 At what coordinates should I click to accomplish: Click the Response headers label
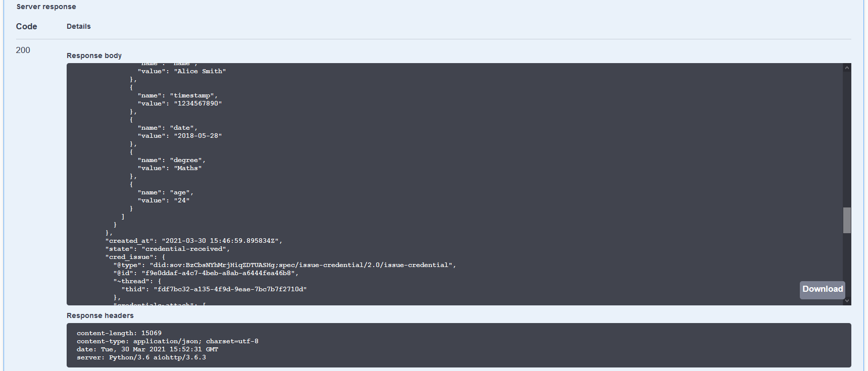click(100, 315)
